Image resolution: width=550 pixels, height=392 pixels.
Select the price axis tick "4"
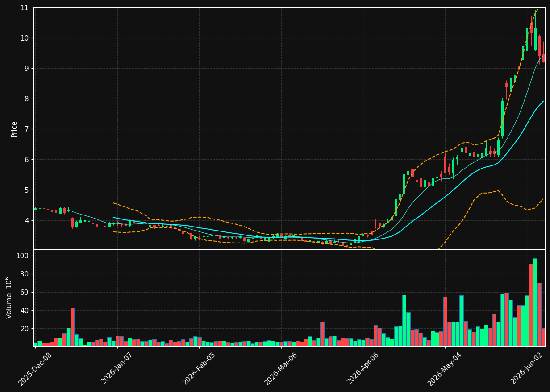pyautogui.click(x=26, y=220)
